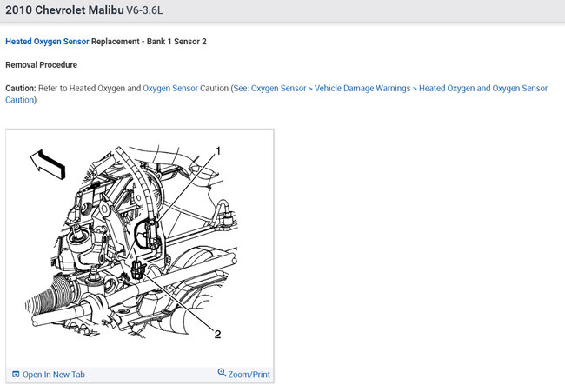
Task: Click the Oxygen Sensor link in caution text
Action: 170,89
